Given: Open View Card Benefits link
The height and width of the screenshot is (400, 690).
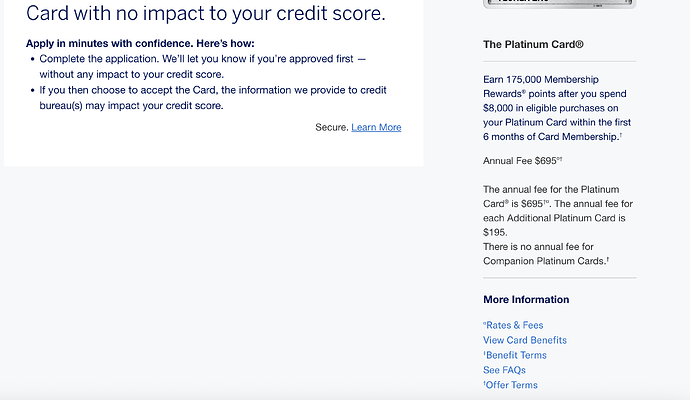Looking at the screenshot, I should click(x=524, y=340).
